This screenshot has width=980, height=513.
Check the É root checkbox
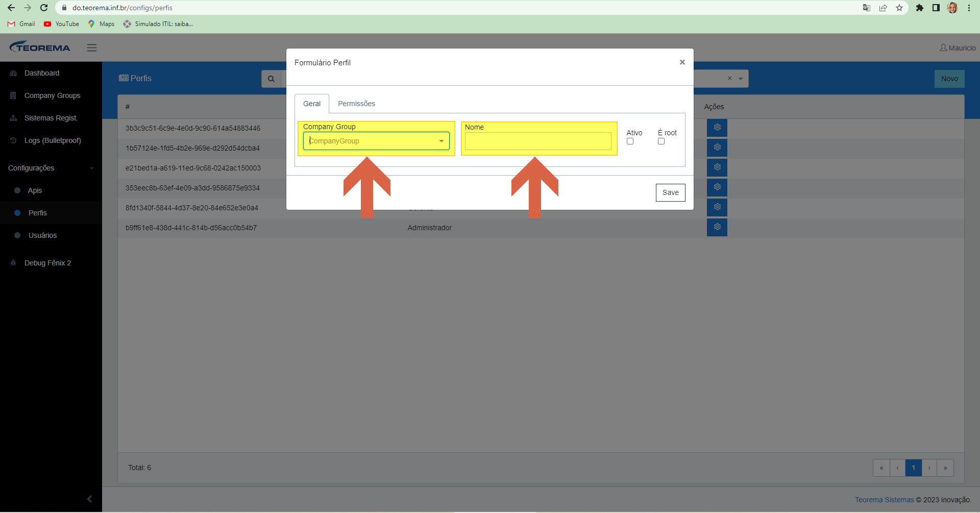click(661, 141)
